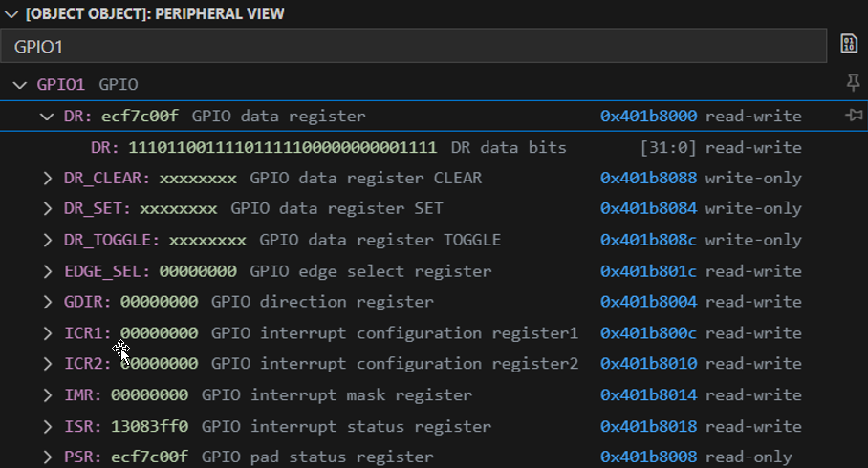Screen dimensions: 868x468
Task: Collapse the Peripheral View panel header
Action: pyautogui.click(x=11, y=13)
